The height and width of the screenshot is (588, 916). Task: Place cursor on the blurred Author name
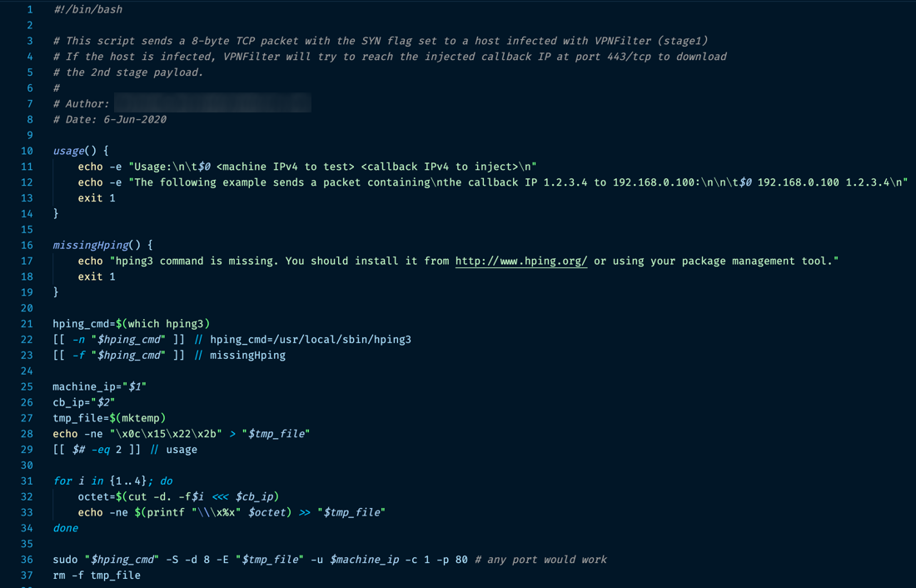(x=212, y=103)
